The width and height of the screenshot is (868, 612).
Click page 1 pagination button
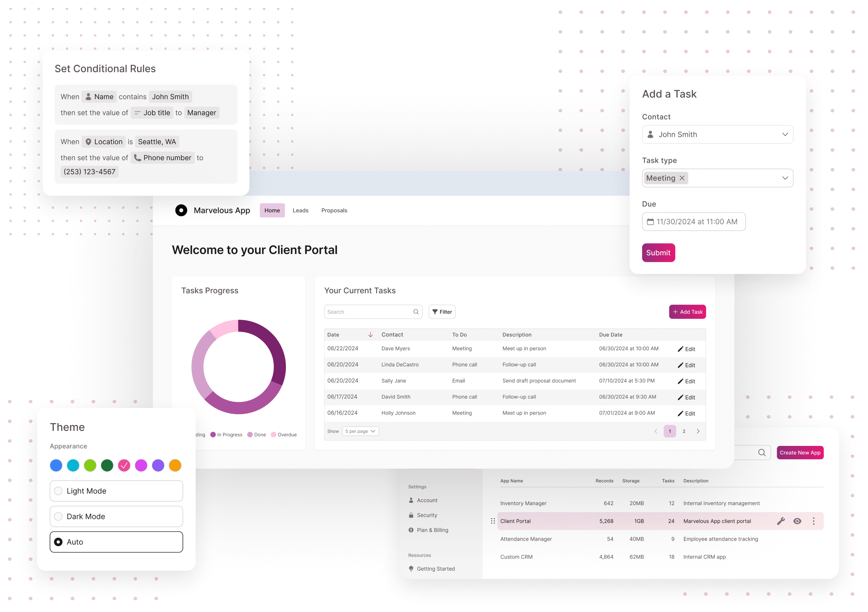coord(670,431)
